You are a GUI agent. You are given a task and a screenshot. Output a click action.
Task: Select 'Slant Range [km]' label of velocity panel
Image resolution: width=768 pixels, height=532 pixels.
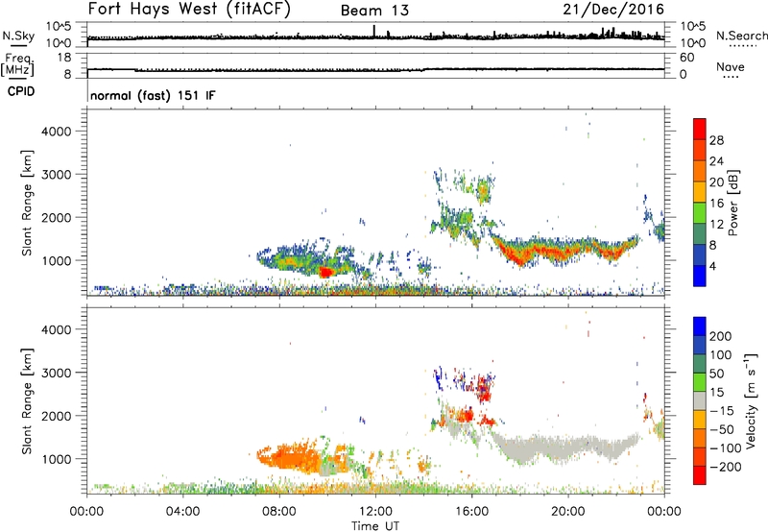(x=27, y=401)
